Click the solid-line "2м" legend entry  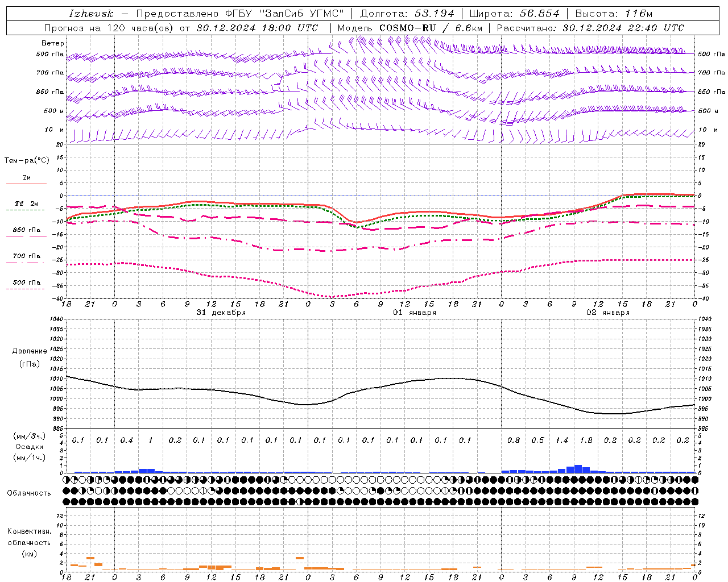pos(27,178)
